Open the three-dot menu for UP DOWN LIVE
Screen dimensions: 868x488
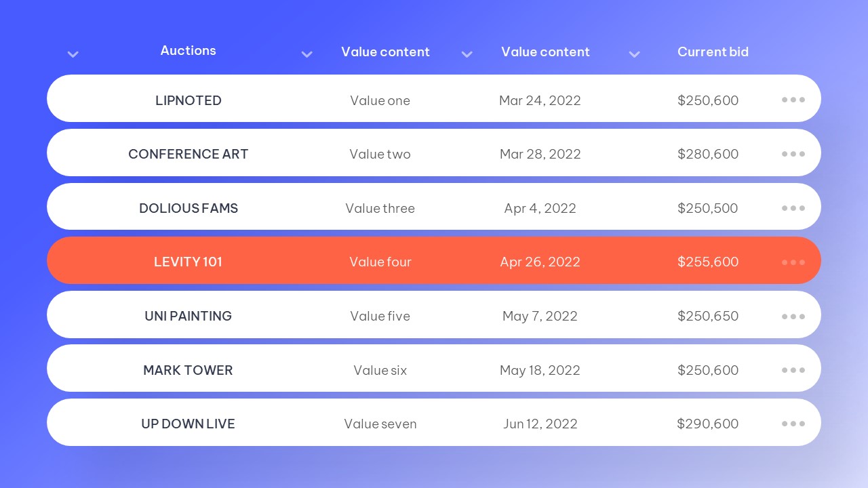[x=793, y=424]
